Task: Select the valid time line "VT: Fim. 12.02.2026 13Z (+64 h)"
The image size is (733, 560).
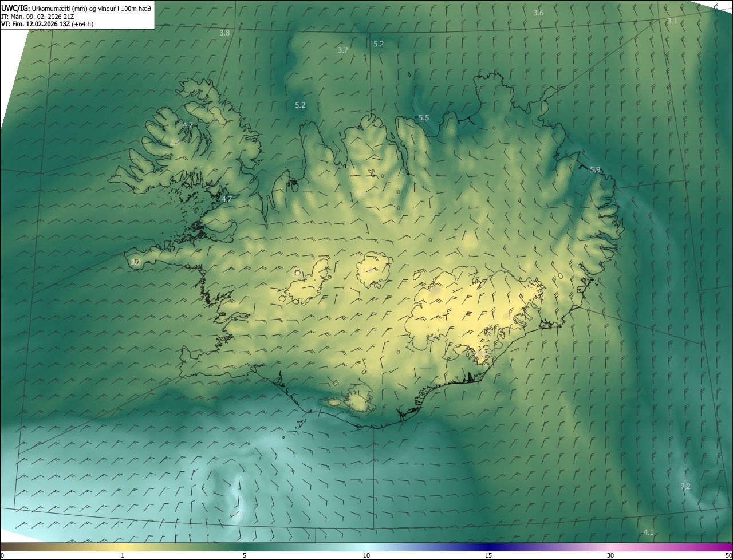Action: point(48,24)
